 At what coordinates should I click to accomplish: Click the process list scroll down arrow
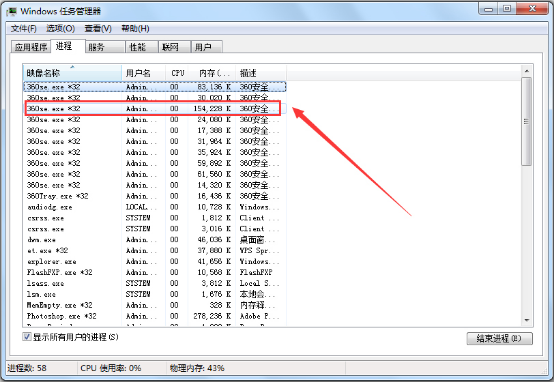click(x=526, y=320)
